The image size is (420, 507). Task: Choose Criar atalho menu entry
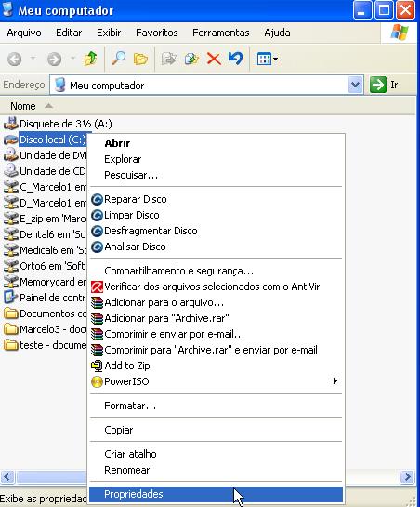tap(216, 454)
